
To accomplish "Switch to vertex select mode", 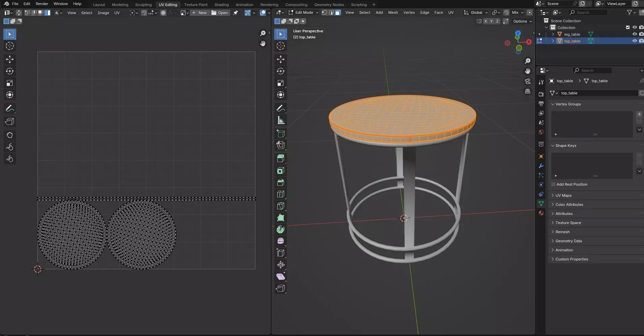I will point(324,12).
